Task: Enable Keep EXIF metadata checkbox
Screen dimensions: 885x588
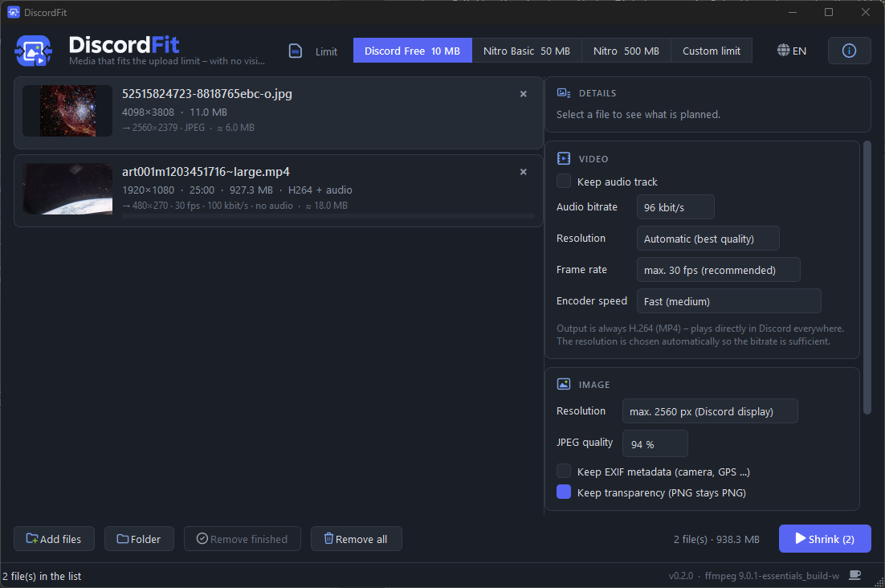Action: (x=564, y=472)
